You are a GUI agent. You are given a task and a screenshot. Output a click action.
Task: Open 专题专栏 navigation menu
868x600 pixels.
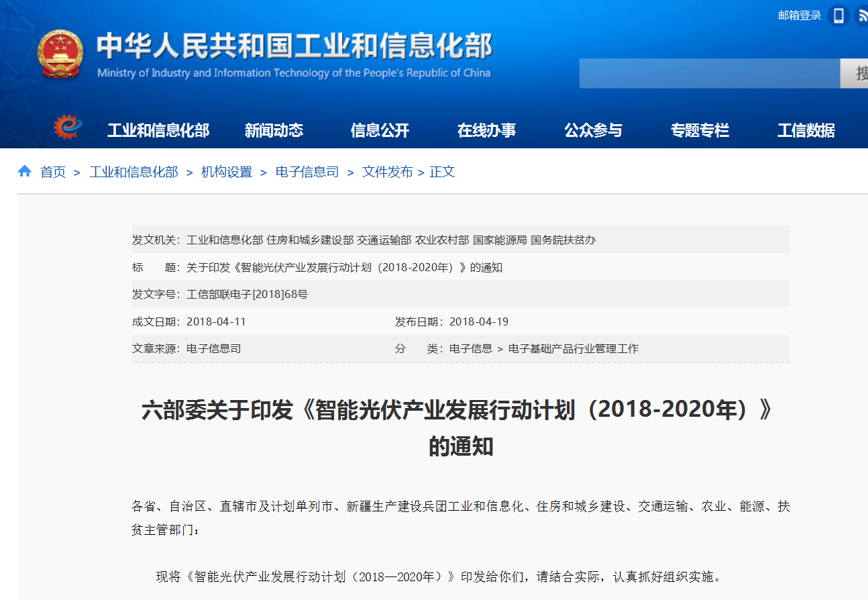(x=700, y=131)
